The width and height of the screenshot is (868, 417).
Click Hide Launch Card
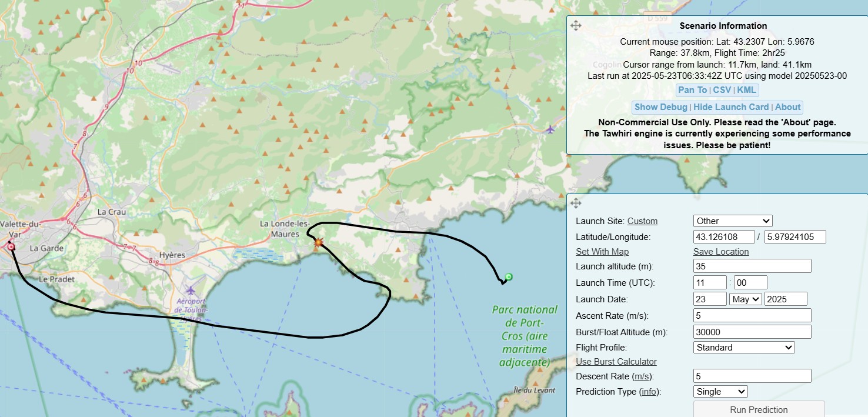coord(730,107)
